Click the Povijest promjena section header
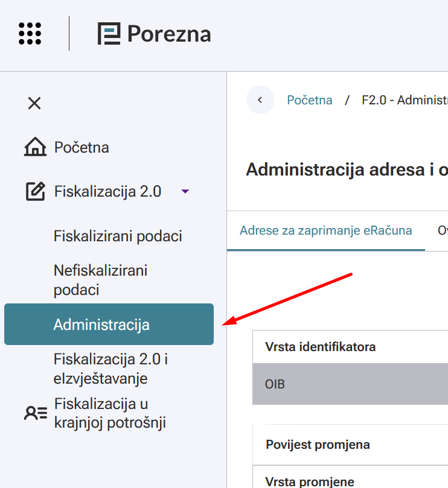448x488 pixels. [x=318, y=445]
